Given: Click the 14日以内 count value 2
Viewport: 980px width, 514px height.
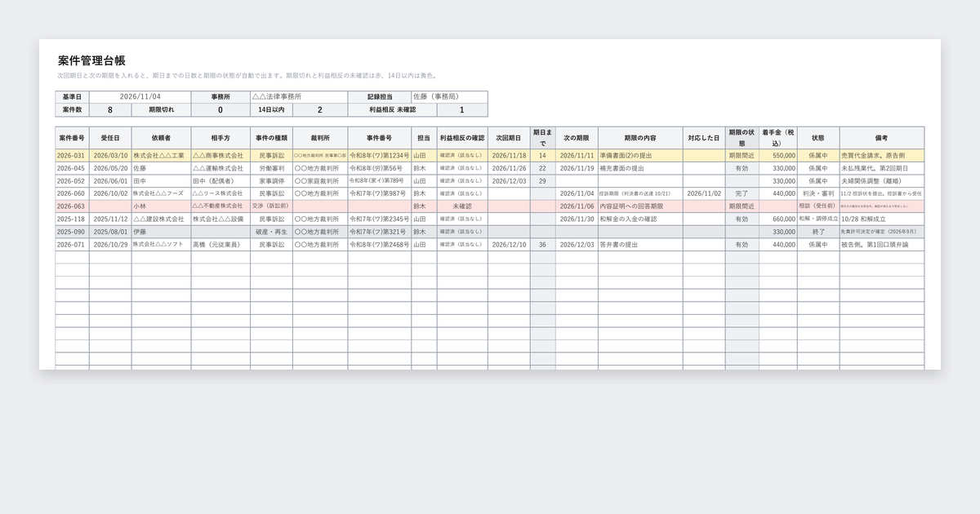Looking at the screenshot, I should 319,109.
